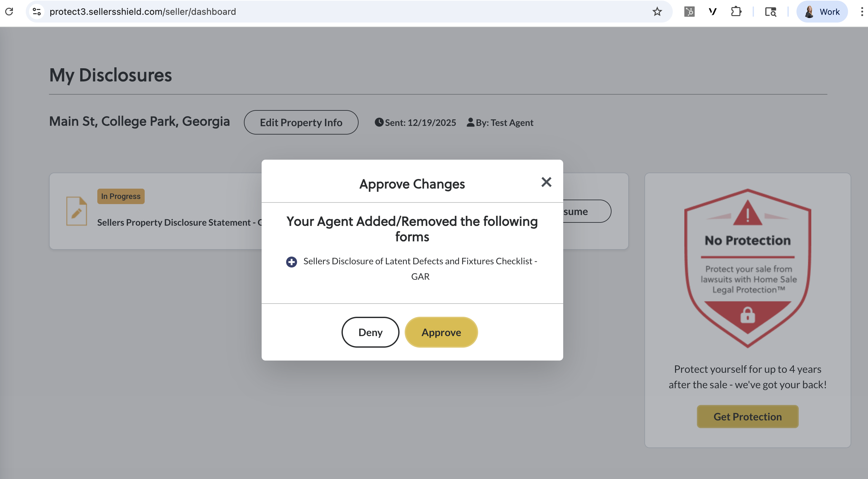Viewport: 868px width, 479px height.
Task: Click the Approve button
Action: (x=441, y=332)
